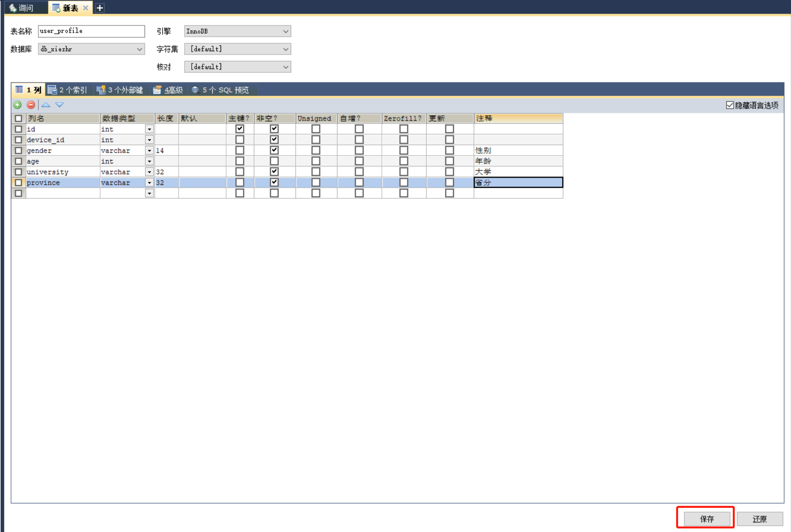Screen dimensions: 791x532
Task: Open new tab with the plus icon
Action: [100, 8]
